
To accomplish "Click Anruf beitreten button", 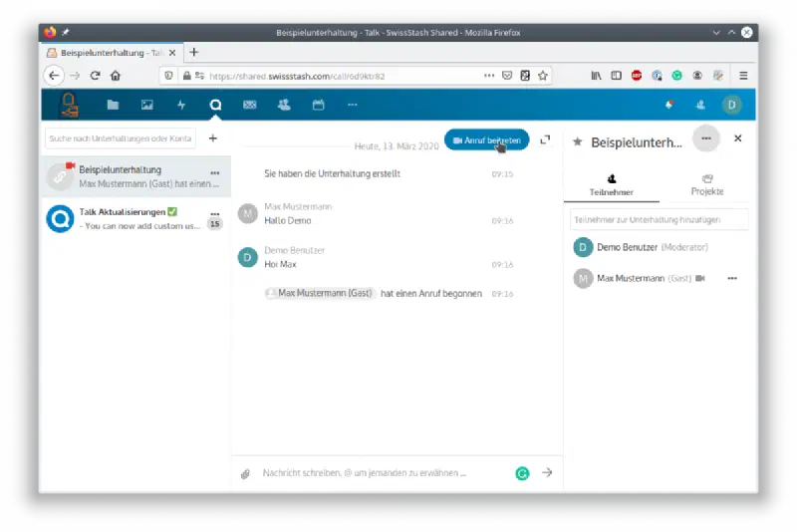I will point(486,140).
